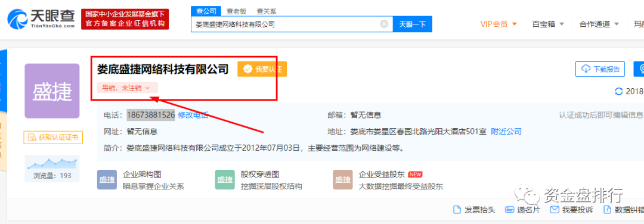Click the 递名片 card icon
Image resolution: width=644 pixels, height=224 pixels.
click(x=509, y=210)
